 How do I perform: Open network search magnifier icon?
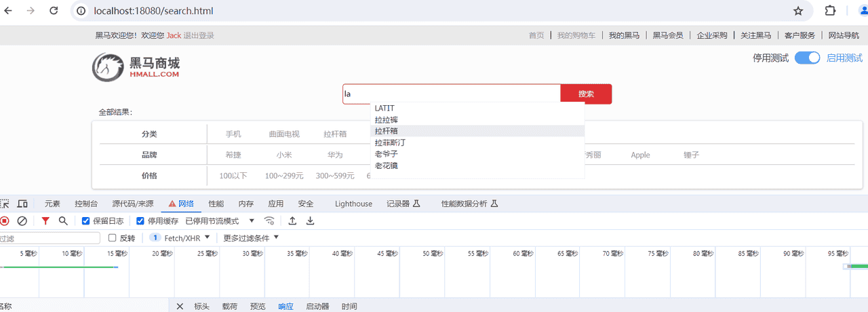(63, 220)
